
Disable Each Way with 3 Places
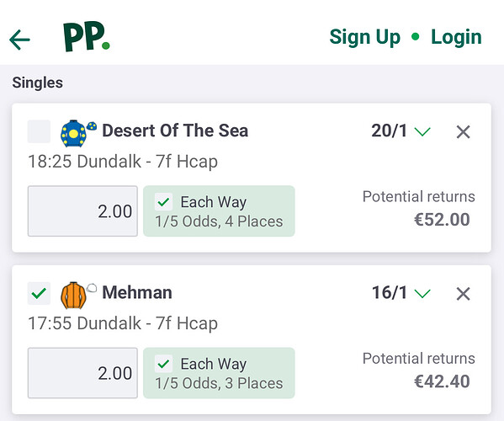[x=163, y=364]
